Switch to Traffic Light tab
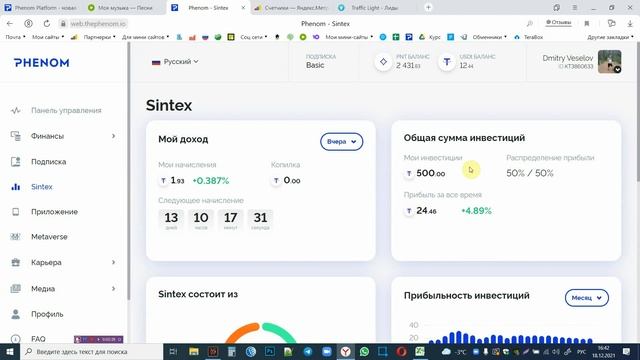The height and width of the screenshot is (360, 640). tap(374, 8)
